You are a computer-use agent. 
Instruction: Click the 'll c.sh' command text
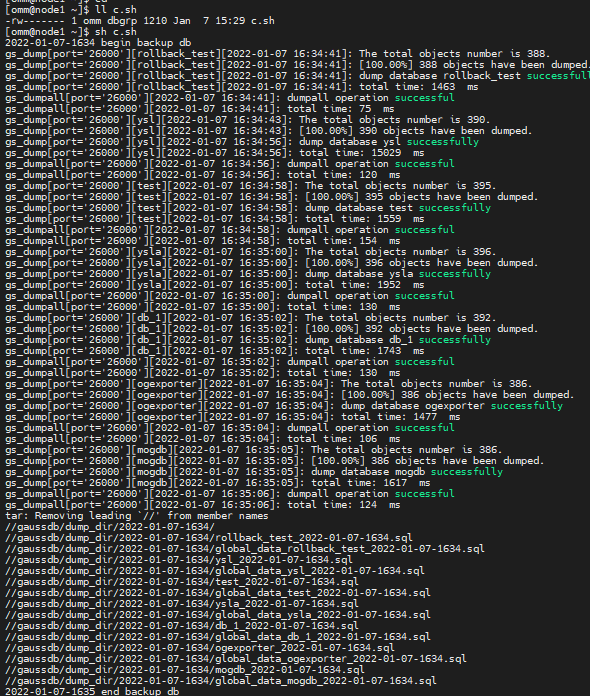tap(115, 10)
